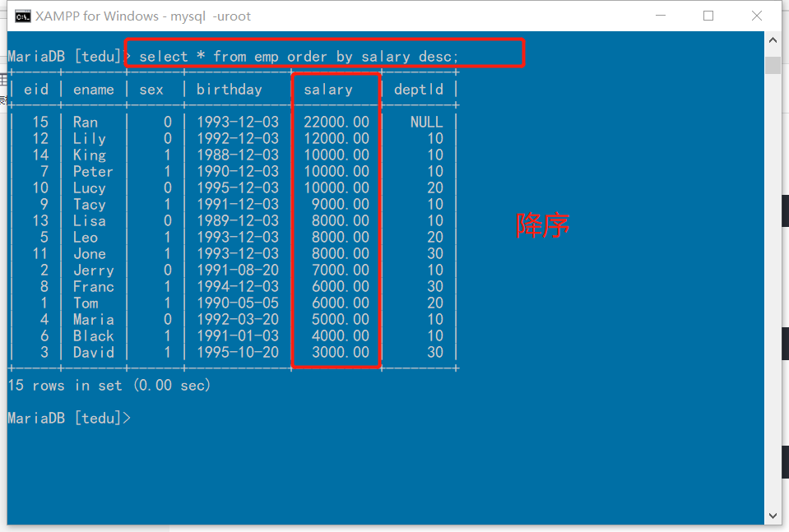
Task: Click the '15 rows in set (0.00 sec)' result line
Action: pos(109,386)
